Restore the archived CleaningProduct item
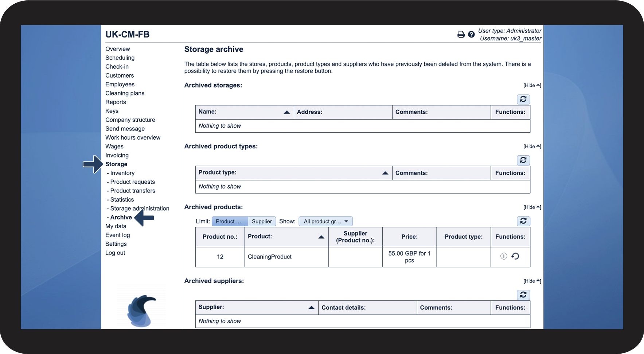The height and width of the screenshot is (354, 644). [x=515, y=256]
